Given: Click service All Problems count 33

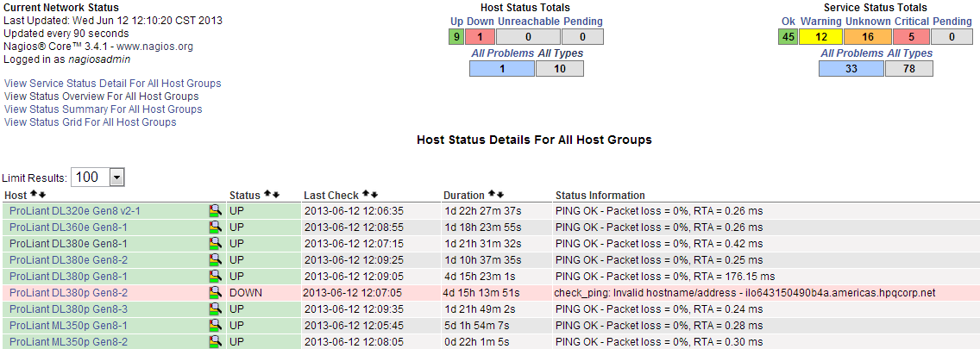Looking at the screenshot, I should pos(851,69).
